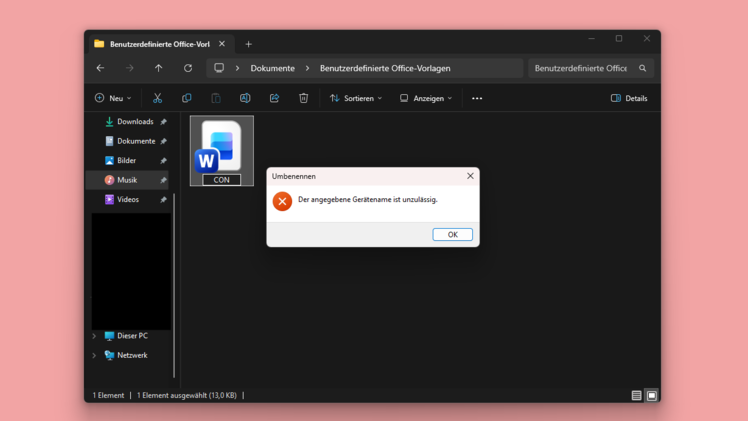This screenshot has height=421, width=748.
Task: Minimize the Explorer window
Action: 592,39
